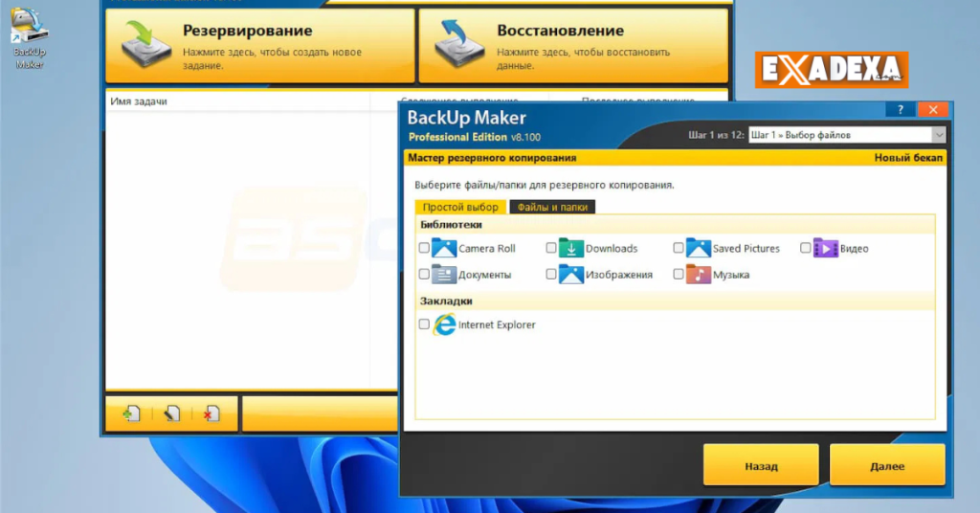Viewport: 980px width, 513px height.
Task: Check the Видео checkbox
Action: pos(805,248)
